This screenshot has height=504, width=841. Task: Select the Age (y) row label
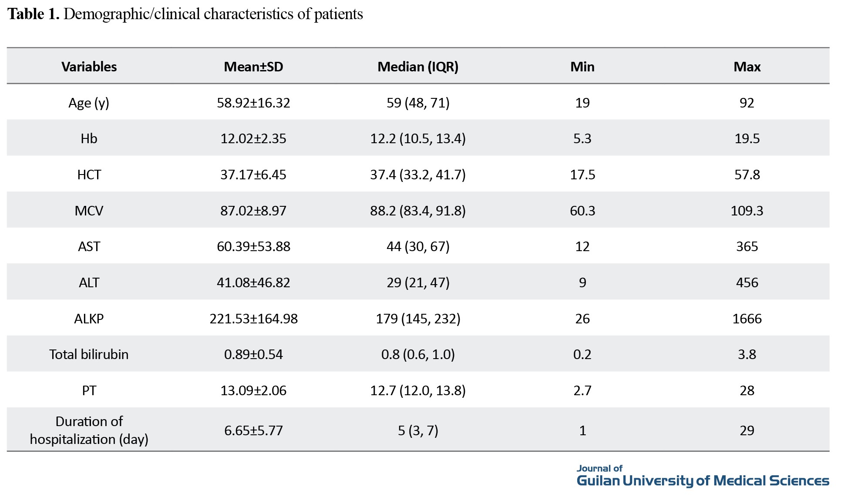click(89, 103)
